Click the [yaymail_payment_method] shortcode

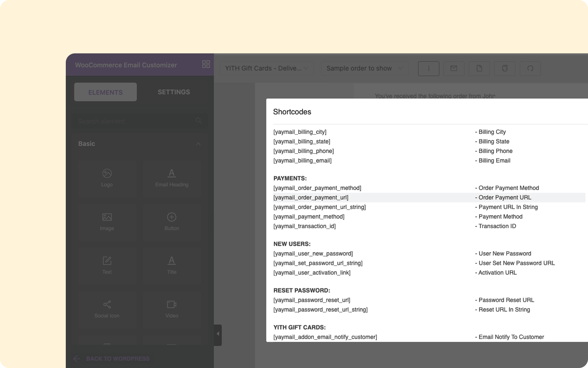click(309, 216)
